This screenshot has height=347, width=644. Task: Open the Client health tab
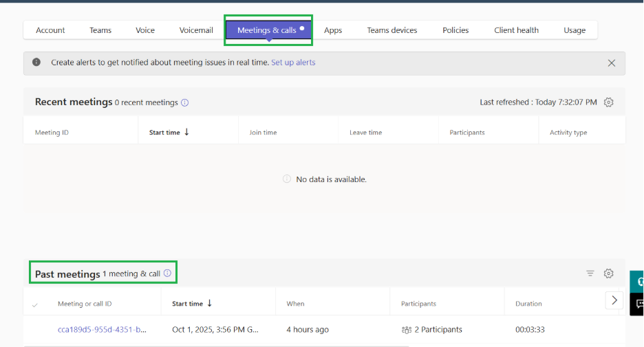click(516, 30)
